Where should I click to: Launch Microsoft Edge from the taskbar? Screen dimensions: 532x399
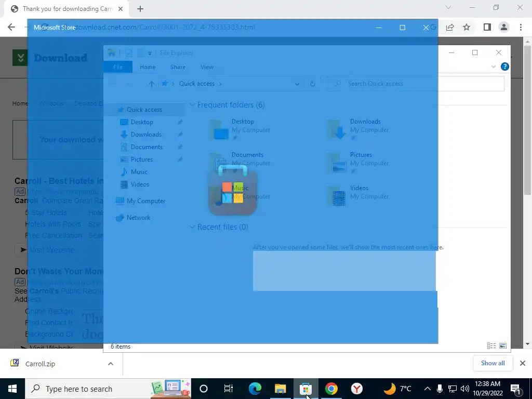tap(255, 389)
